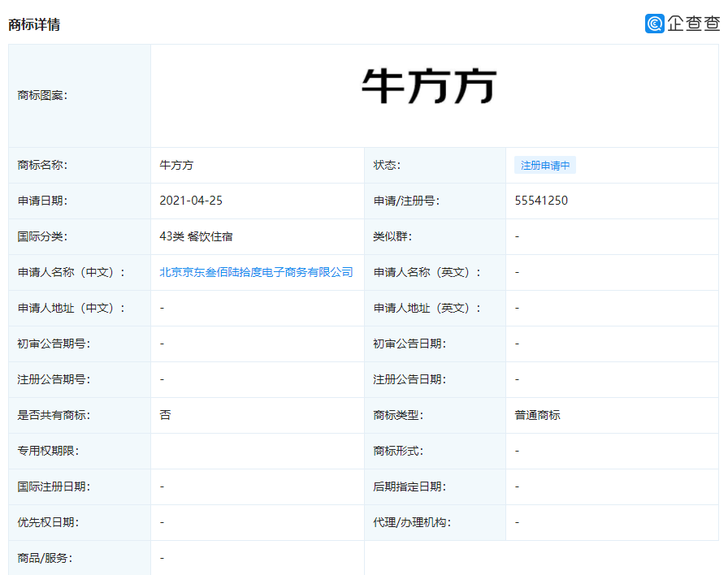Click the 否 value for 是否共有商标
Viewport: 728px width, 575px height.
(165, 415)
